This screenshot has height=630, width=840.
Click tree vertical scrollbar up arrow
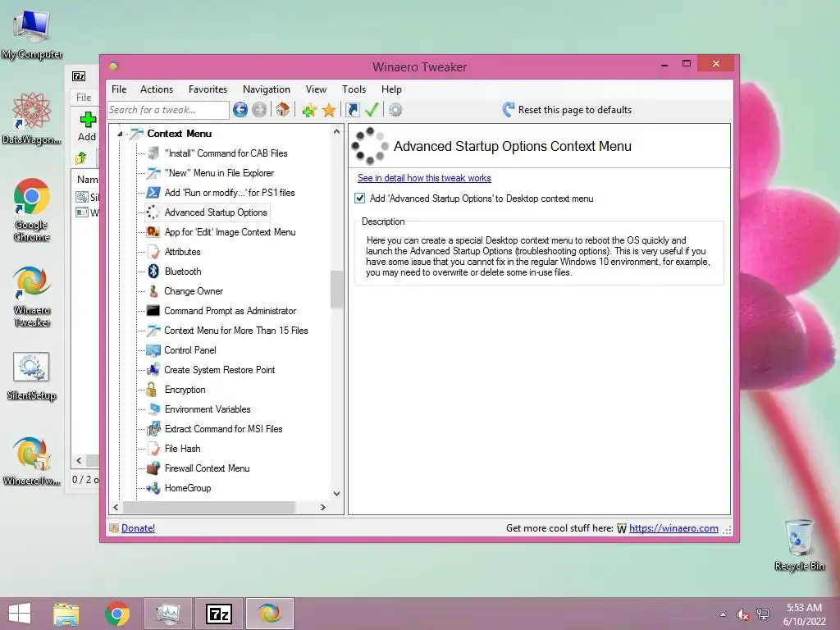click(x=336, y=131)
